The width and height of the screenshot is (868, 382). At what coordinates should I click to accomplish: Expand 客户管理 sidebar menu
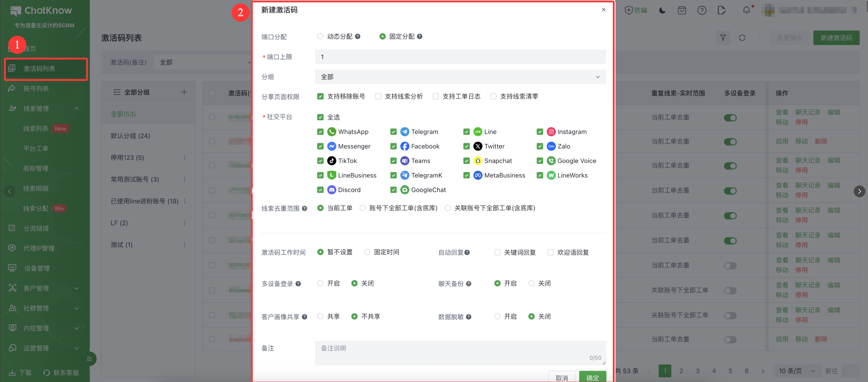point(44,288)
